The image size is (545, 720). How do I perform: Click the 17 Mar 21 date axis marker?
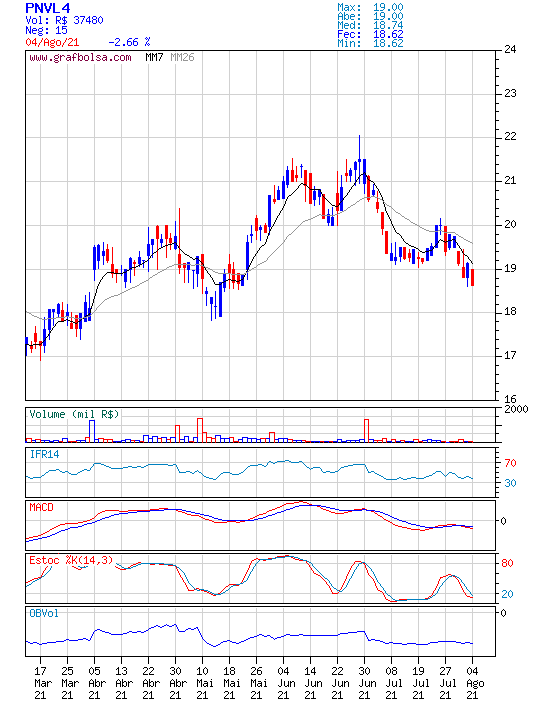click(40, 683)
